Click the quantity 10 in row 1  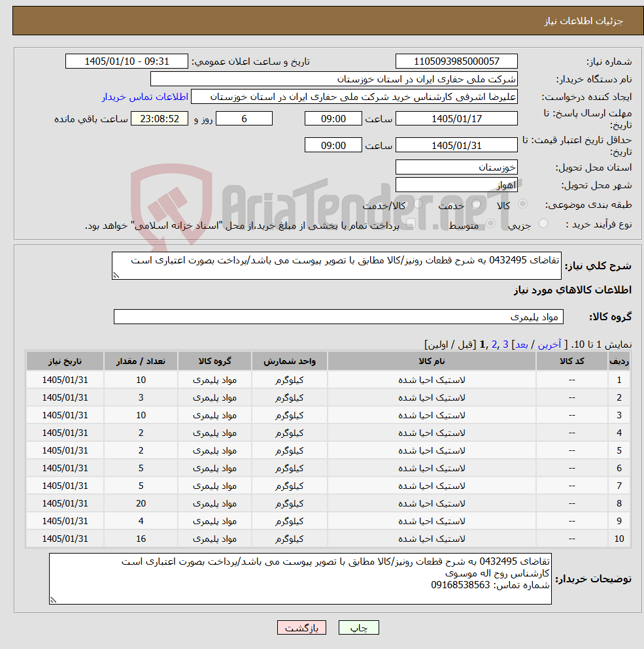[141, 380]
